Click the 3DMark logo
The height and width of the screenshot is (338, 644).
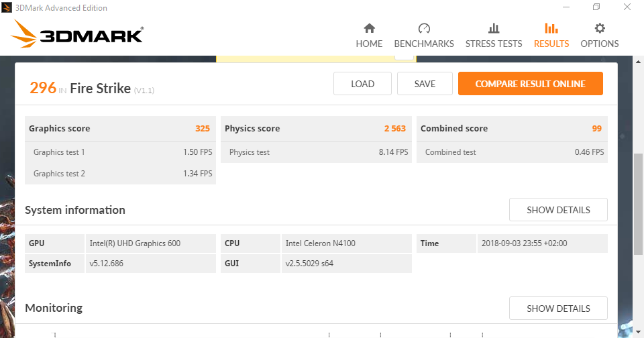(x=76, y=34)
